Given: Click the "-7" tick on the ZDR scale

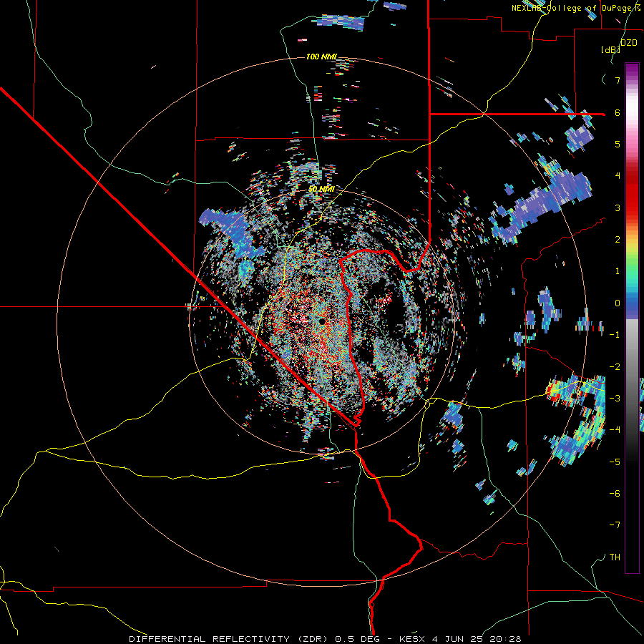Looking at the screenshot, I should point(615,525).
